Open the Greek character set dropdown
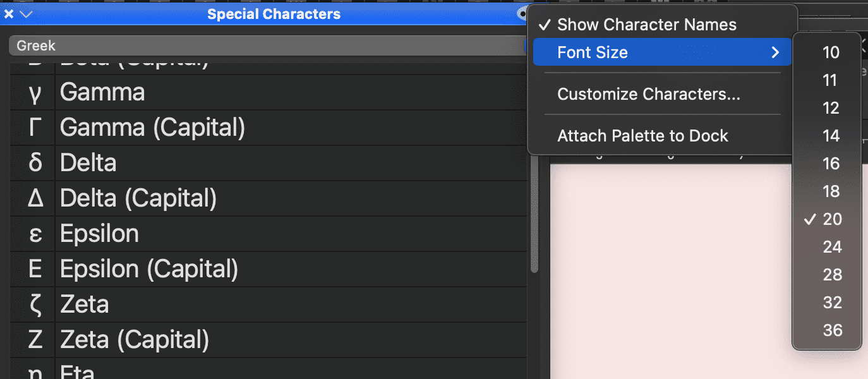Screen dimensions: 868x379 [265, 45]
